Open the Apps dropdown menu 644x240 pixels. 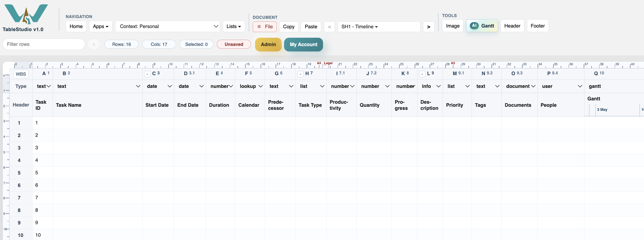pos(101,26)
